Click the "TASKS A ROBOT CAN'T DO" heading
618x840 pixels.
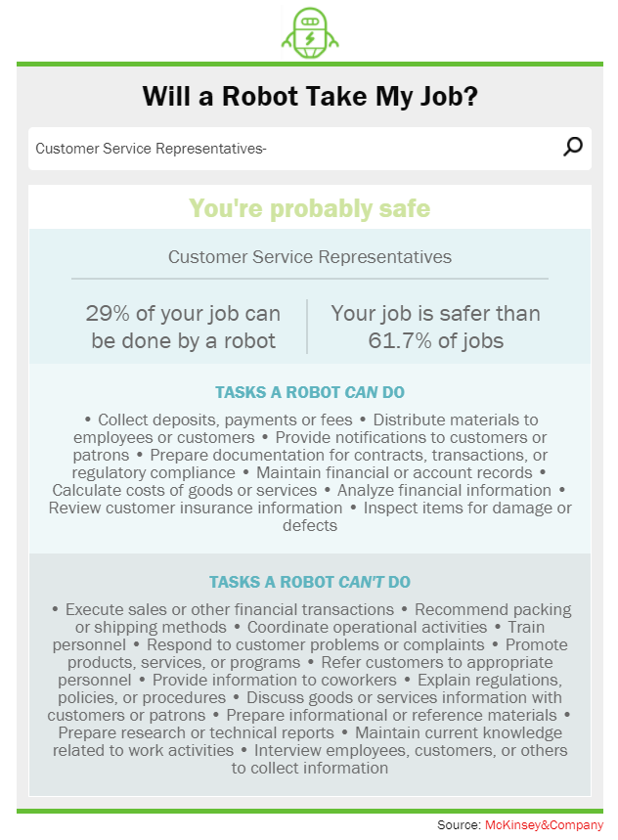(x=310, y=583)
